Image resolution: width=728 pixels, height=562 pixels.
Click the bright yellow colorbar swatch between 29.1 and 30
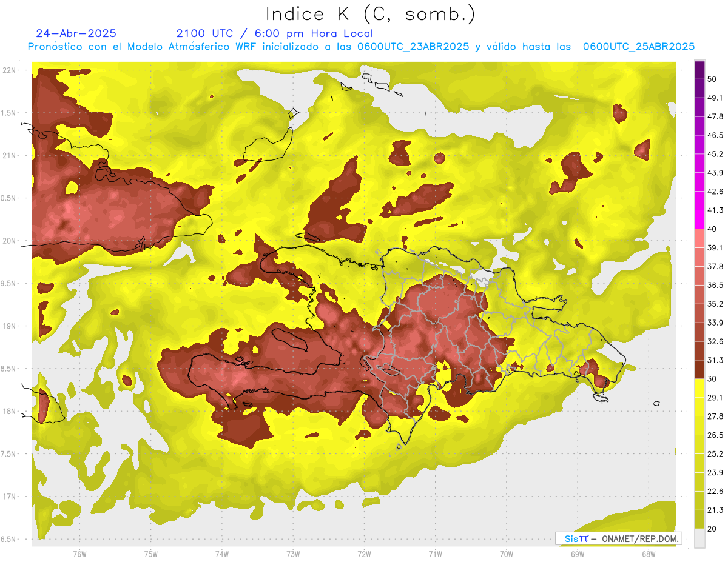(x=699, y=389)
